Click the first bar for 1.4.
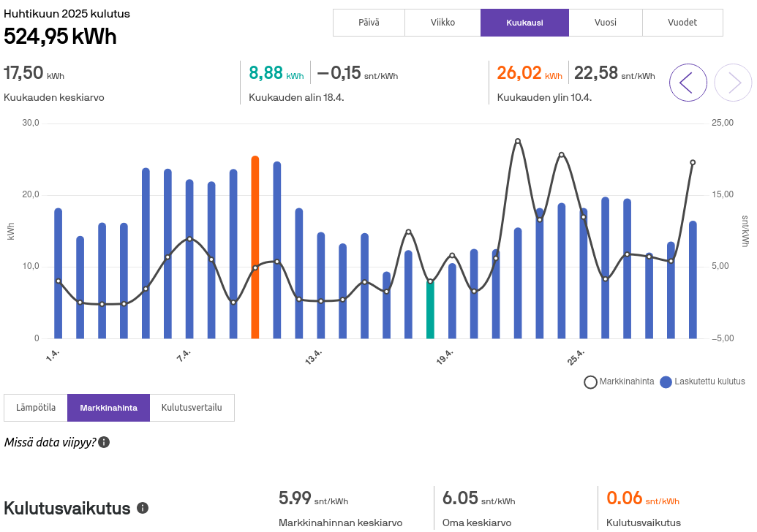 click(x=59, y=274)
